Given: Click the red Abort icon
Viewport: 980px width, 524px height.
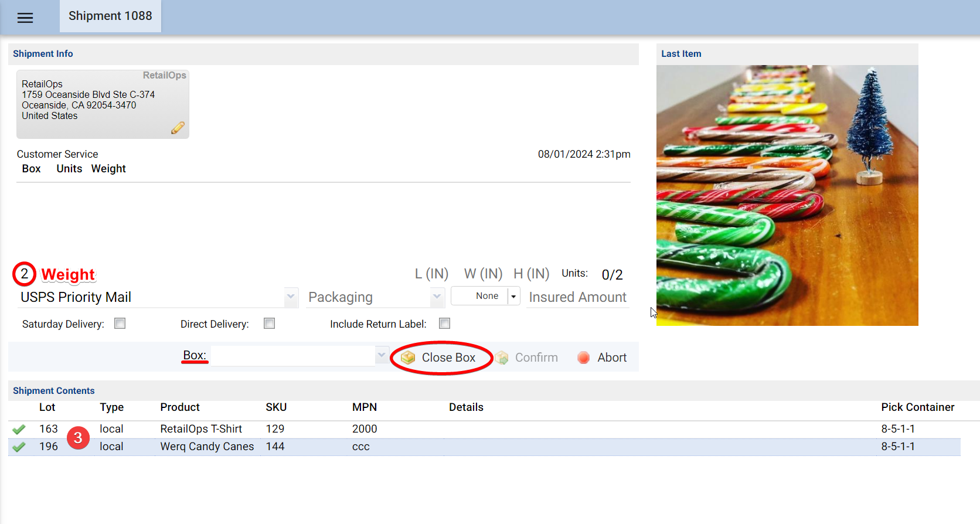Looking at the screenshot, I should (x=583, y=358).
